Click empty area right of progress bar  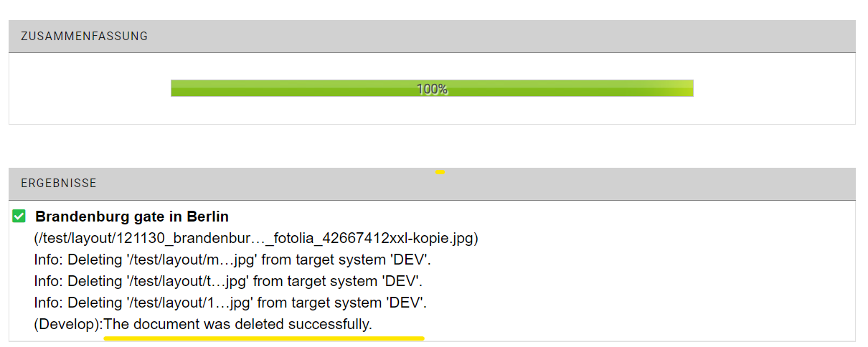[x=775, y=88]
